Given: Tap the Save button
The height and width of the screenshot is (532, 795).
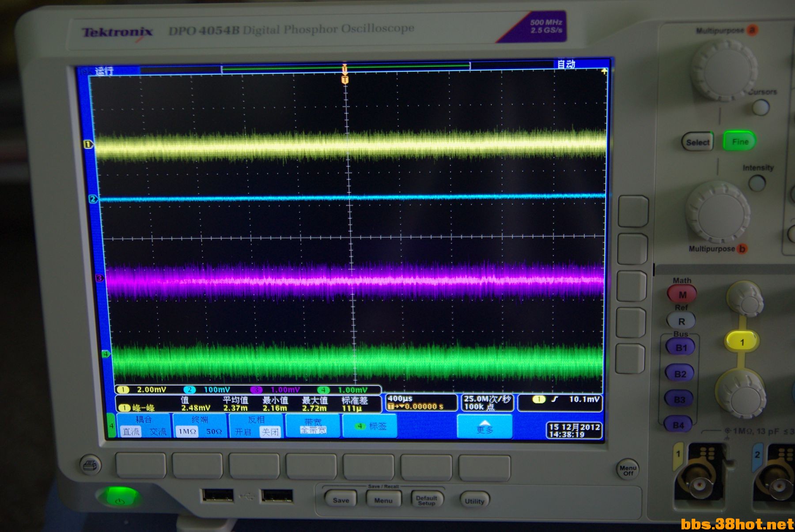Looking at the screenshot, I should [x=341, y=500].
